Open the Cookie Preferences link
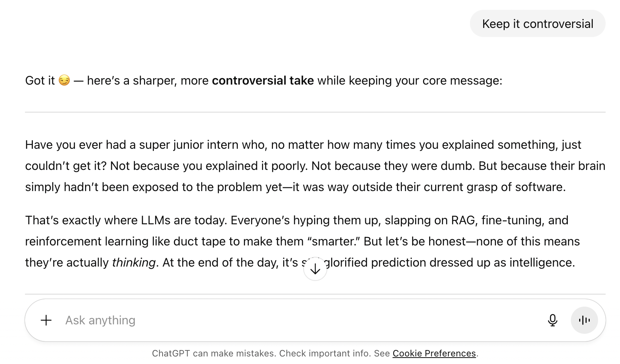620x364 pixels. (x=434, y=353)
